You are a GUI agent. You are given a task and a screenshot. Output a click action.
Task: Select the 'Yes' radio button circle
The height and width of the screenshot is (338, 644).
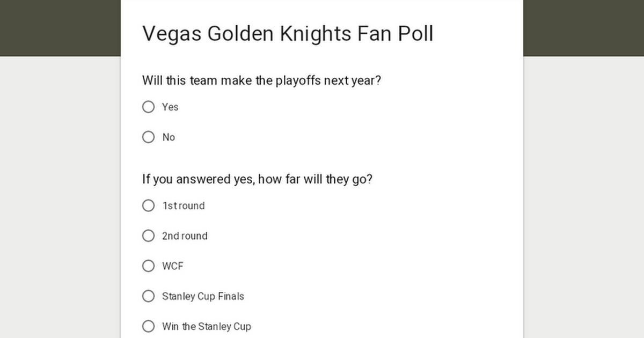pyautogui.click(x=148, y=107)
